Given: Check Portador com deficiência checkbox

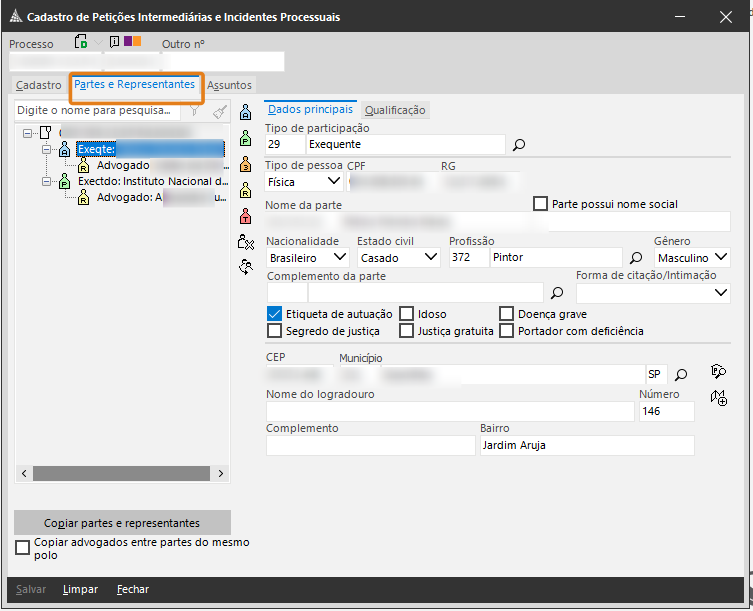Looking at the screenshot, I should pyautogui.click(x=507, y=330).
